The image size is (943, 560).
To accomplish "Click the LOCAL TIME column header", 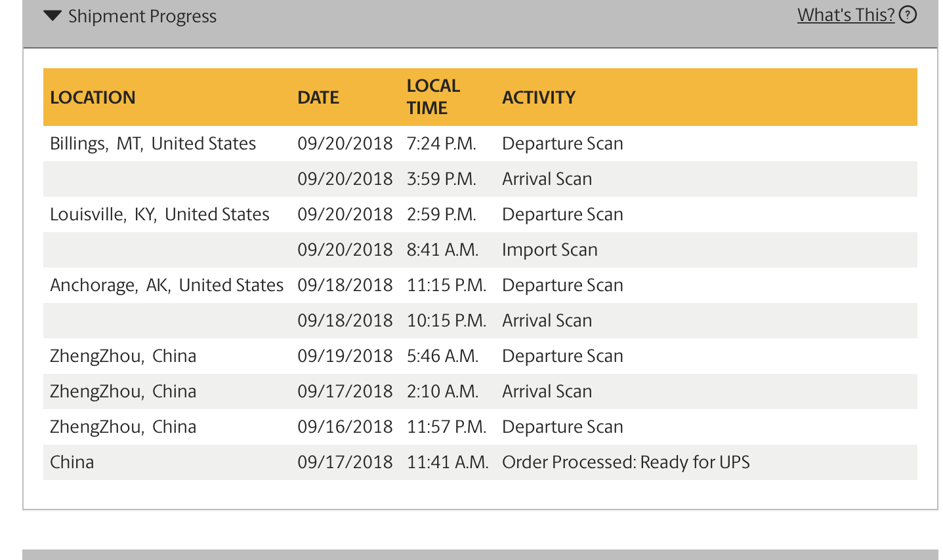I will pyautogui.click(x=433, y=97).
